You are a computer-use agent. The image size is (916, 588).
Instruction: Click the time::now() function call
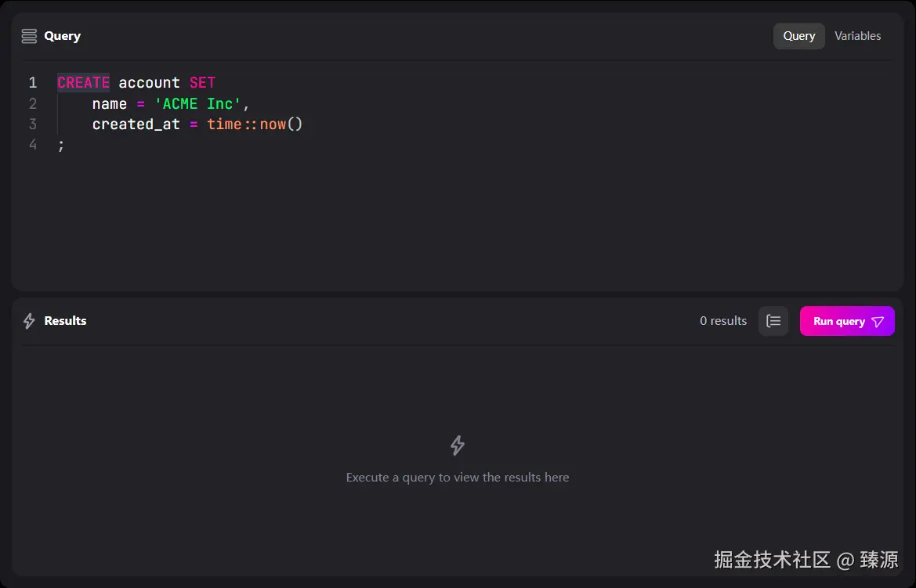point(255,124)
